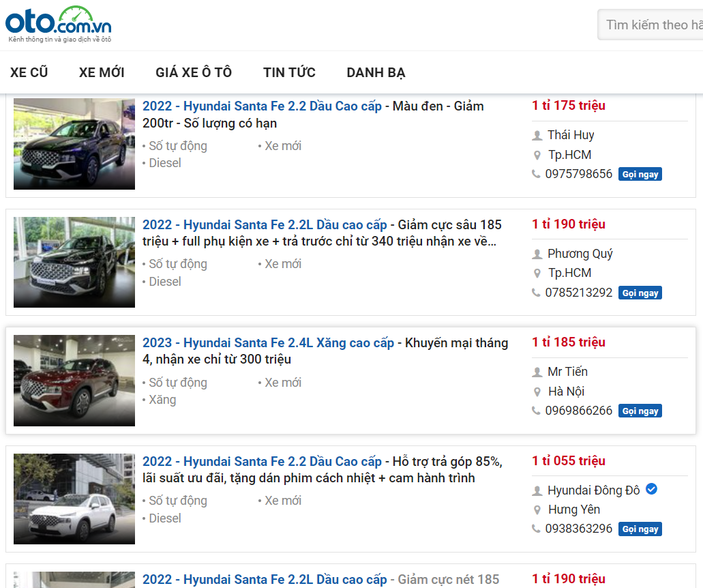Open the XE MỚI menu
This screenshot has height=588, width=703.
(x=102, y=72)
